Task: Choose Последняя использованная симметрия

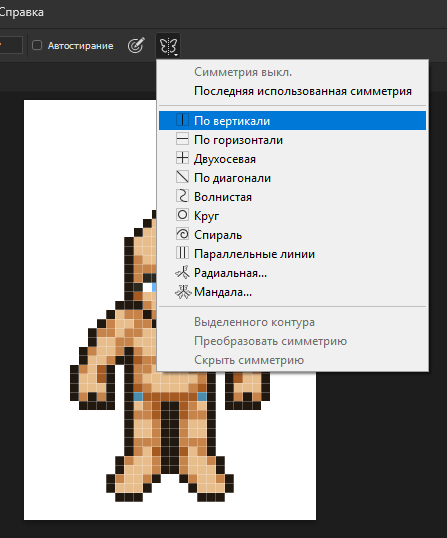Action: [303, 91]
